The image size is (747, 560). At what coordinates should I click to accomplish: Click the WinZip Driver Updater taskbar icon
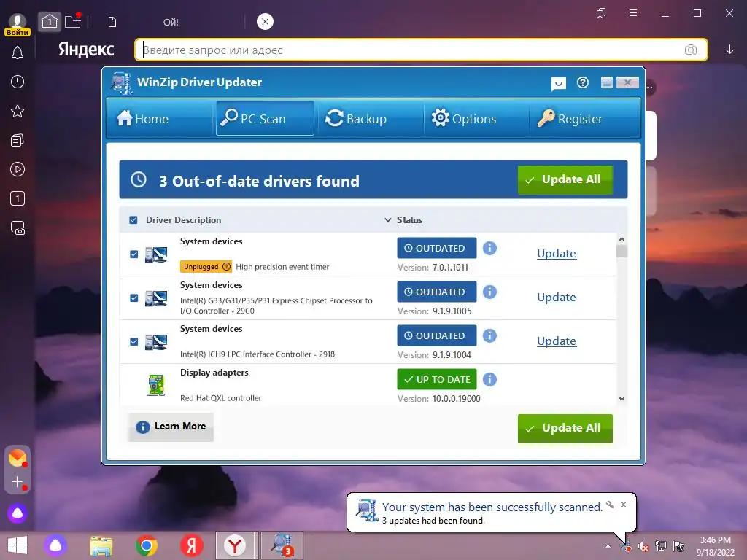pos(282,545)
